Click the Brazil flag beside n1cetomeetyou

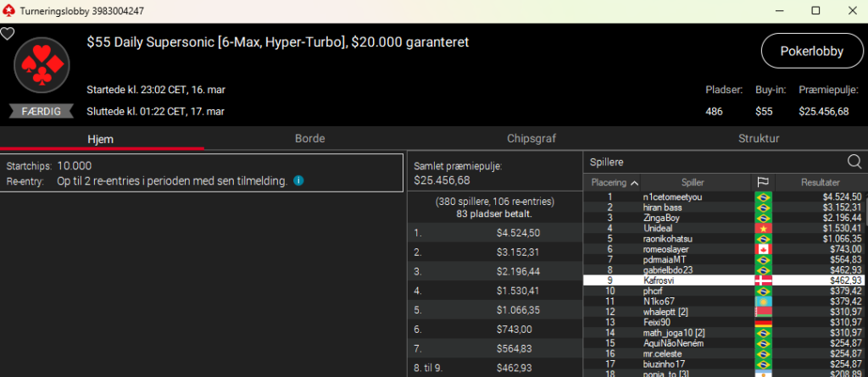click(762, 197)
